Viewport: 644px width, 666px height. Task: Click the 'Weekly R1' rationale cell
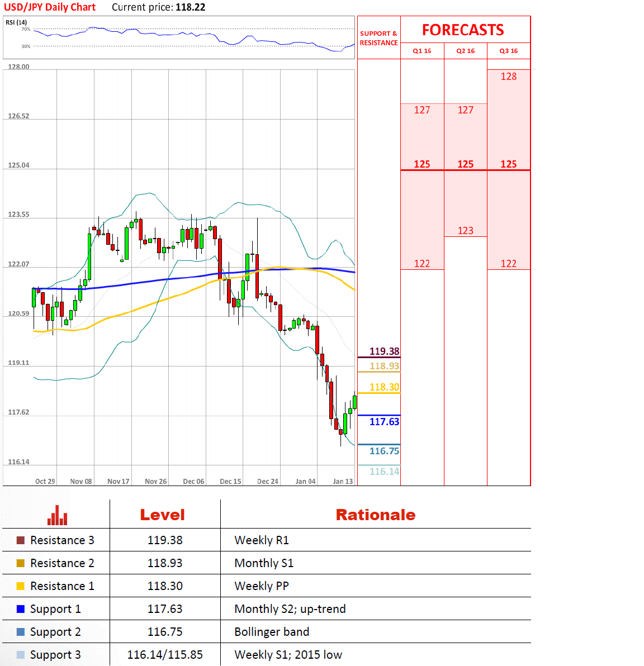click(262, 540)
